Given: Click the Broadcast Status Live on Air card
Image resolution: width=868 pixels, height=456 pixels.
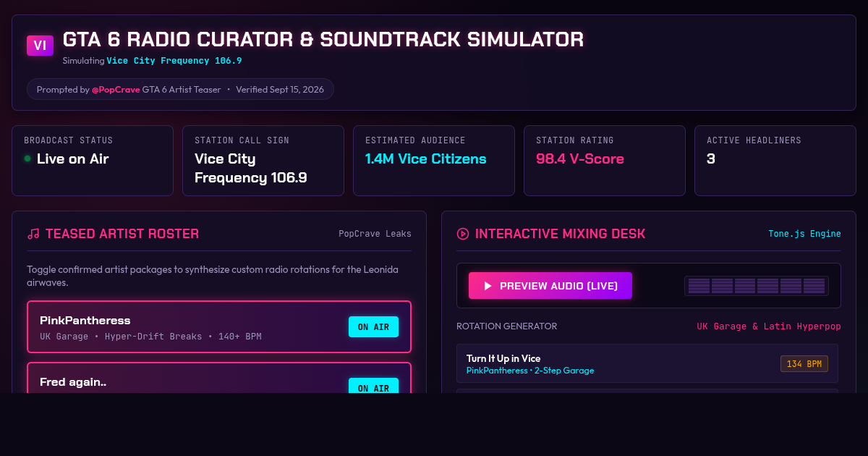Looking at the screenshot, I should [x=93, y=161].
